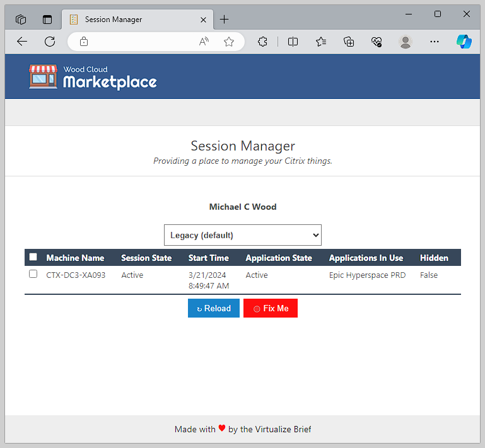485x448 pixels.
Task: Click the Machine Name column header
Action: point(75,258)
